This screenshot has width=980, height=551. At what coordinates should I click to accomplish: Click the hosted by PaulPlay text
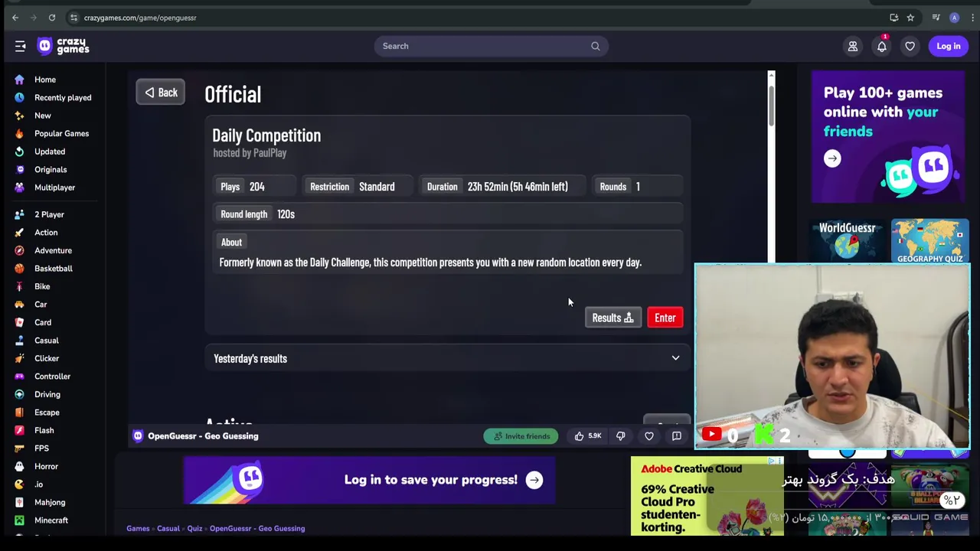(250, 153)
